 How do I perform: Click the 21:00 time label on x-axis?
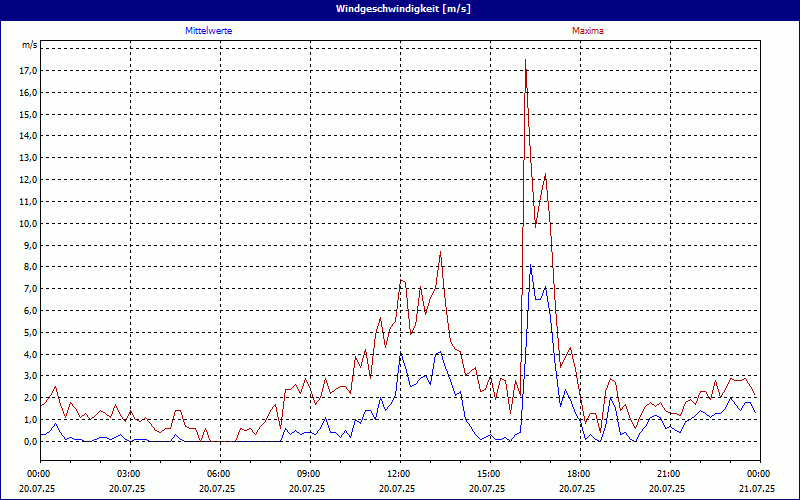click(x=669, y=474)
